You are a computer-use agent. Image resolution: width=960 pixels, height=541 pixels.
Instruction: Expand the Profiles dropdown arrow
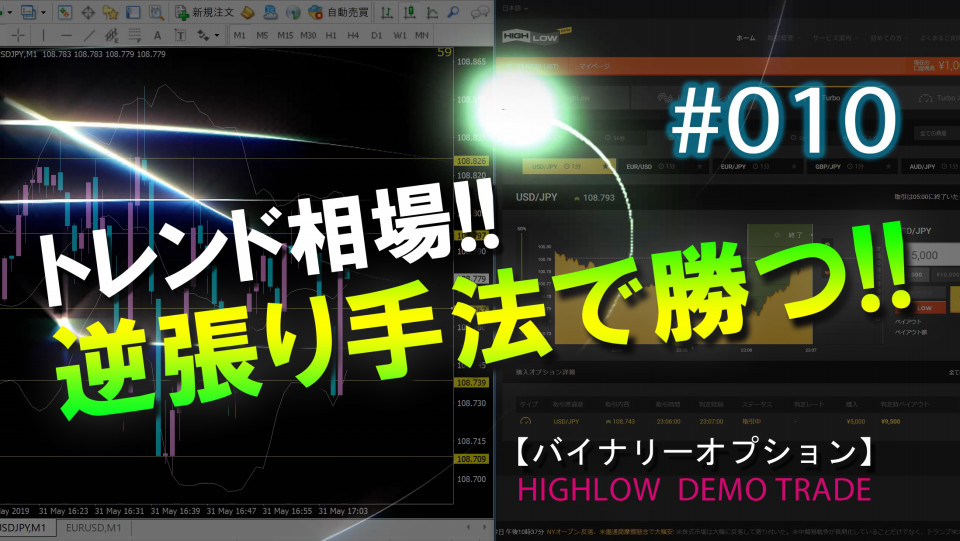coord(43,12)
